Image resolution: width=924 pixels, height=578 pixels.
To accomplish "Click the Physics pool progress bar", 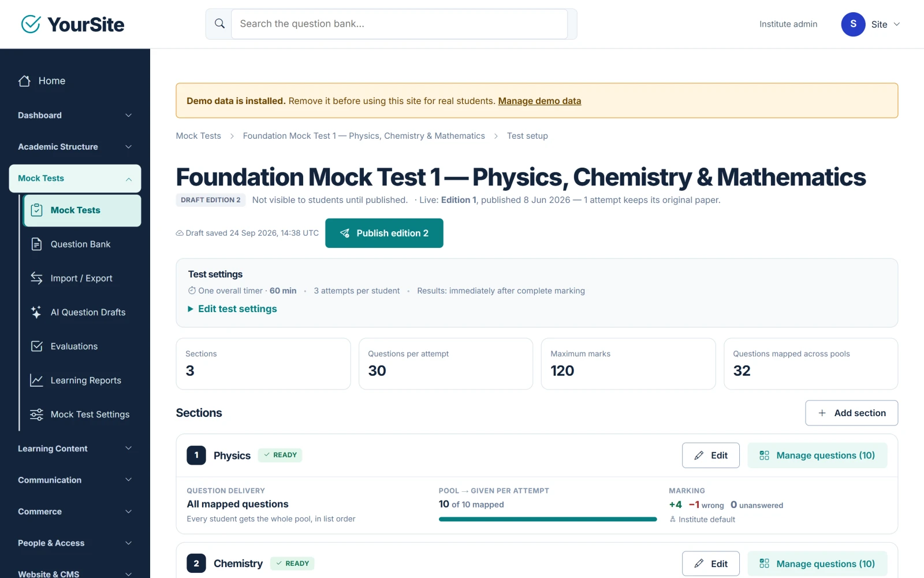I will [x=547, y=520].
